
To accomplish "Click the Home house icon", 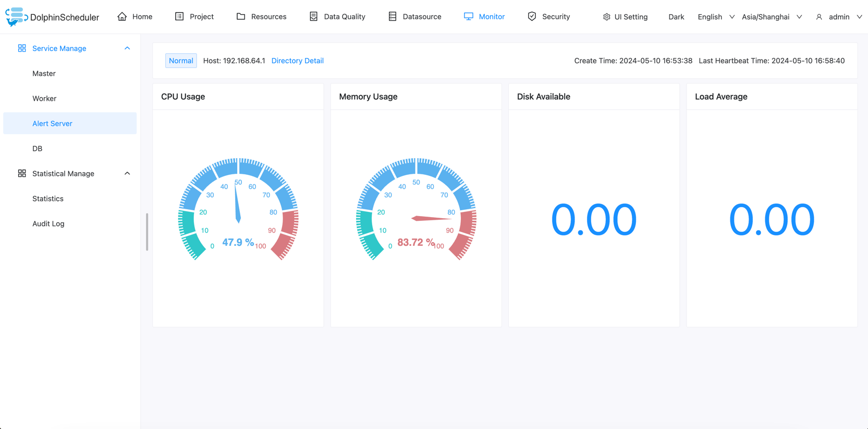I will [x=122, y=17].
